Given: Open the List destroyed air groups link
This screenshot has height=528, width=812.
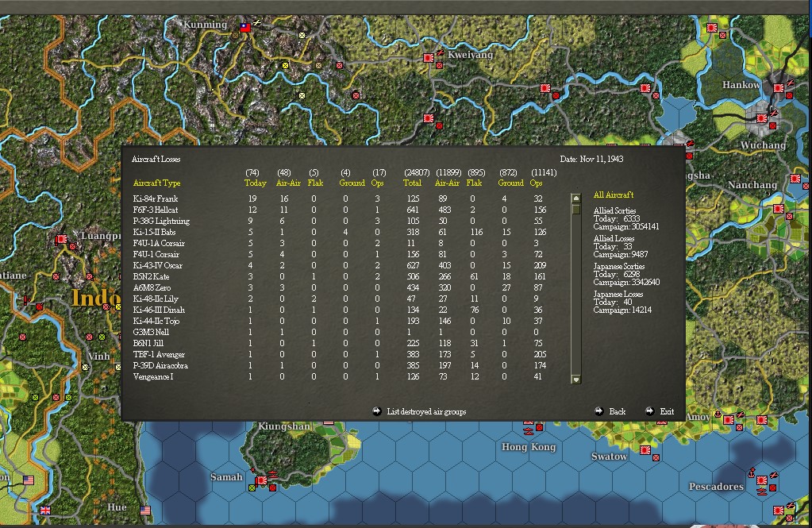Looking at the screenshot, I should 426,411.
